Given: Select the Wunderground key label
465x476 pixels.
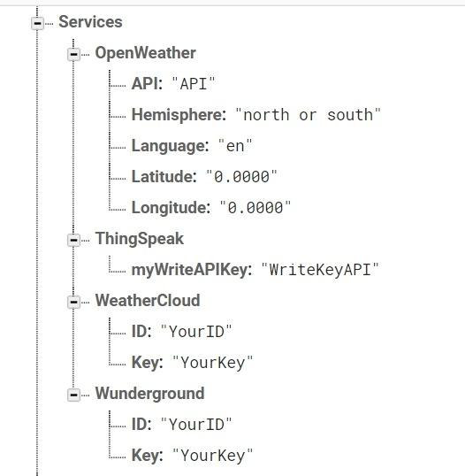Looking at the screenshot, I should click(150, 394).
